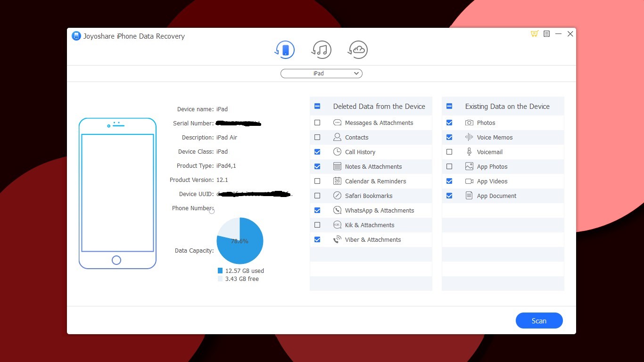Click the Viber & Attachments phone icon
644x362 pixels.
click(337, 239)
